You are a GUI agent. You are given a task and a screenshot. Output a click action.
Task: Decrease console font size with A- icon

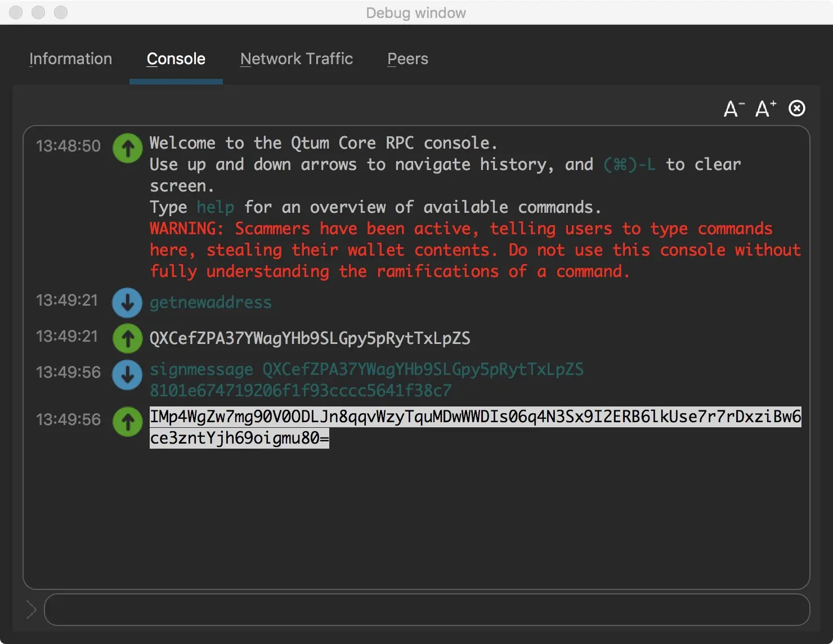734,108
